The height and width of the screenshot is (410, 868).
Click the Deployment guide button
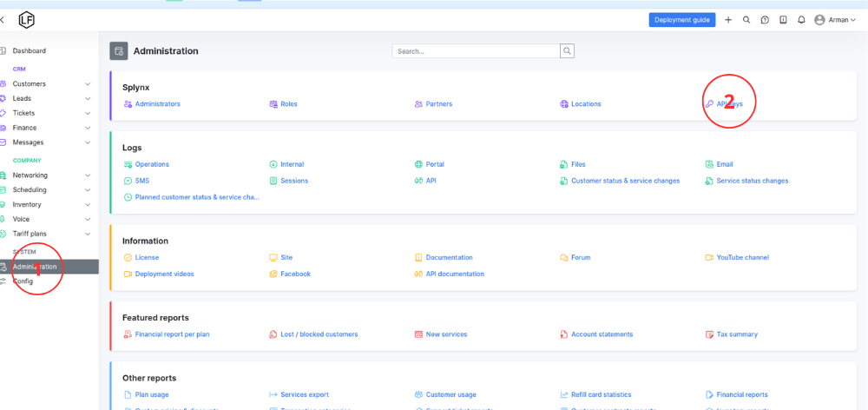click(682, 20)
